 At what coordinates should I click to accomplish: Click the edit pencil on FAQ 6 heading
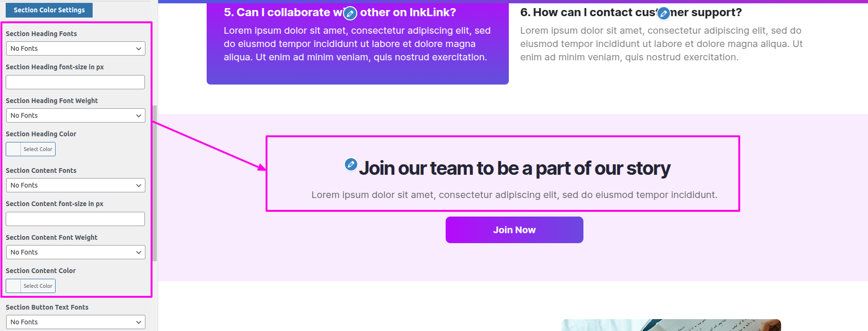pyautogui.click(x=664, y=13)
